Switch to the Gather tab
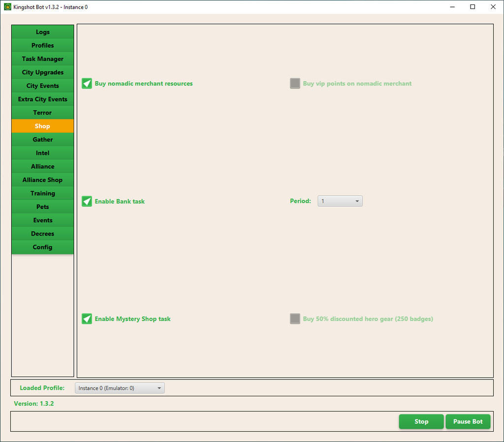Viewport: 504px width, 442px height. coord(43,140)
